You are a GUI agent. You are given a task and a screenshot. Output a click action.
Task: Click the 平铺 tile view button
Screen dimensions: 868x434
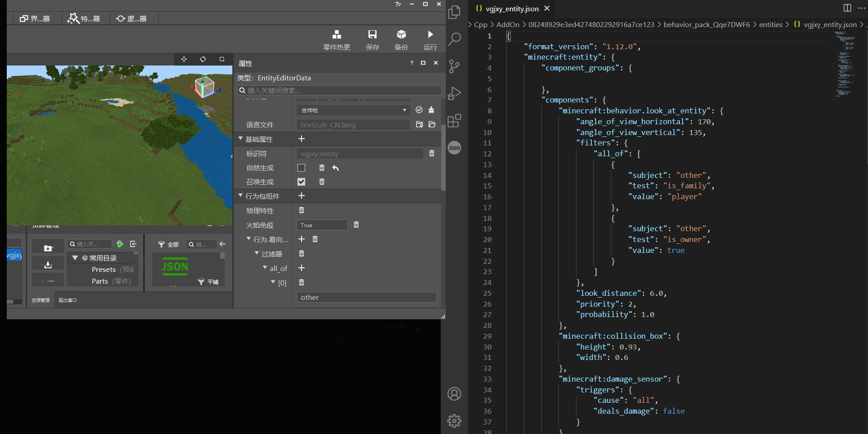tap(208, 282)
